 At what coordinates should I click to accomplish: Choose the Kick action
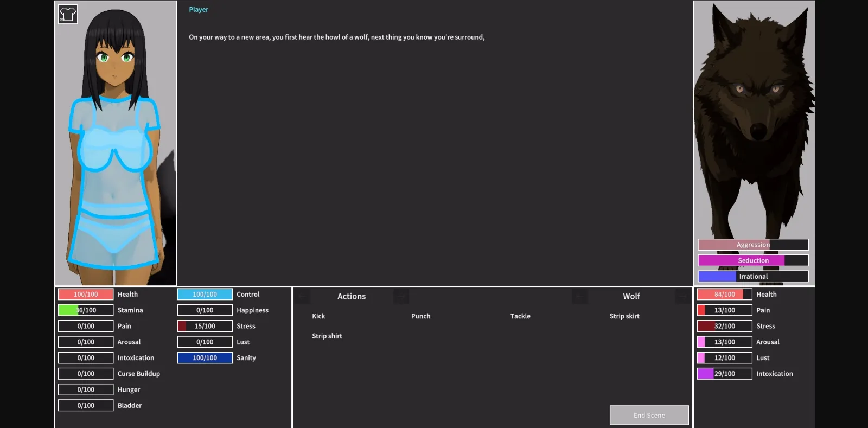click(318, 316)
